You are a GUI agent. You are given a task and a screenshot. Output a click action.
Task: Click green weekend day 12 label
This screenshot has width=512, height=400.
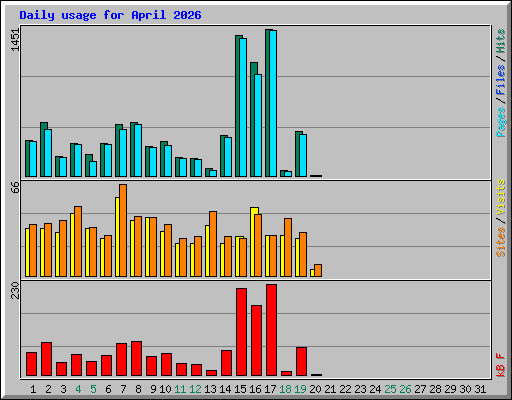coord(195,389)
